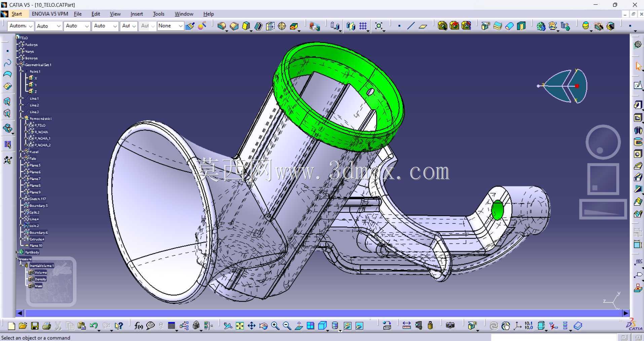
Task: Open the Capture camera tool
Action: [x=450, y=326]
